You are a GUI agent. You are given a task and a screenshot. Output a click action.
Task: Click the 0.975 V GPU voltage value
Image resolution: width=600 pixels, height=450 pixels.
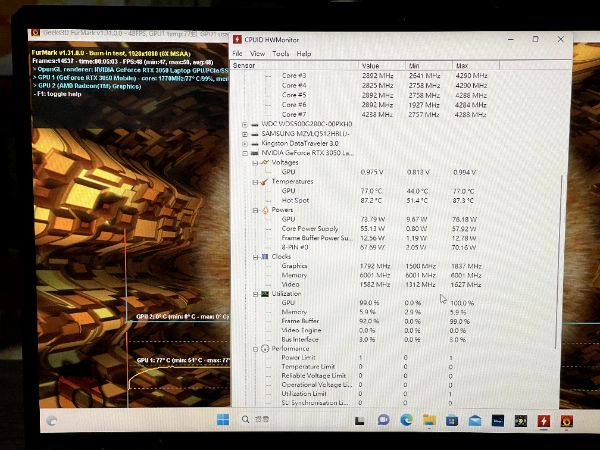pyautogui.click(x=372, y=172)
